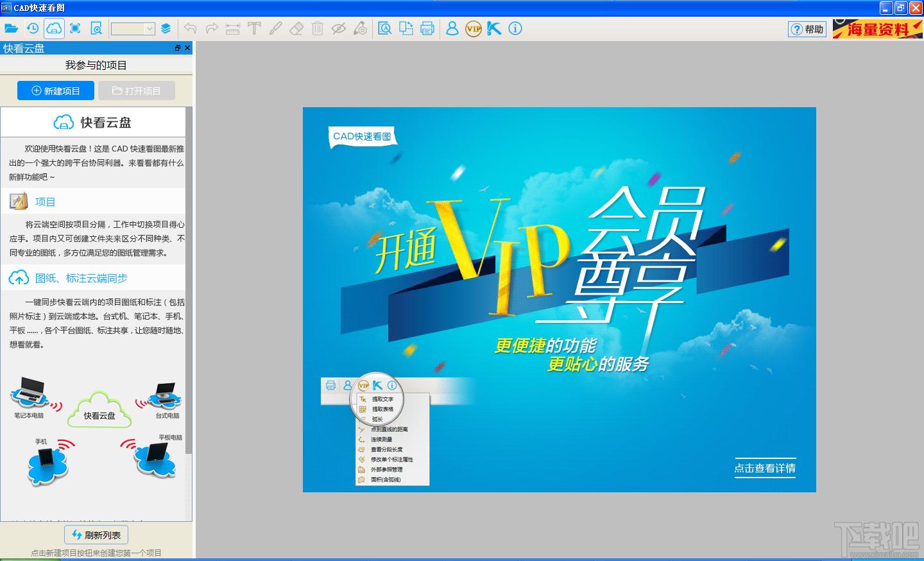Screen dimensions: 924x561
Task: Select the text annotation T tool
Action: coord(254,28)
